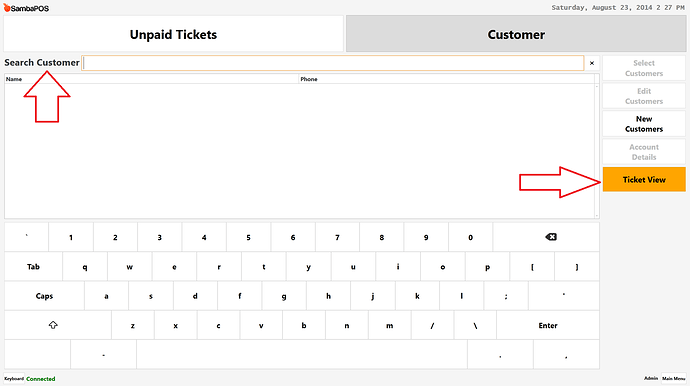690x386 pixels.
Task: Click the Select Customers button
Action: (644, 68)
